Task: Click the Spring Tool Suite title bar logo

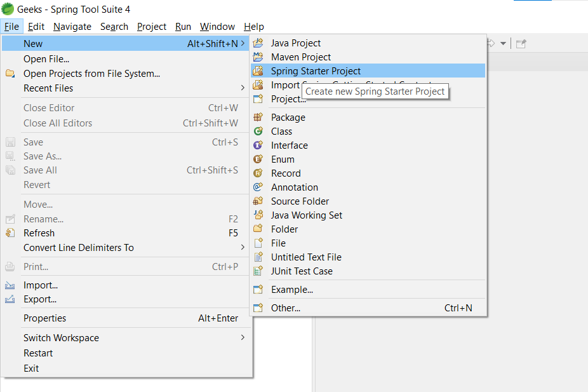Action: pos(8,9)
